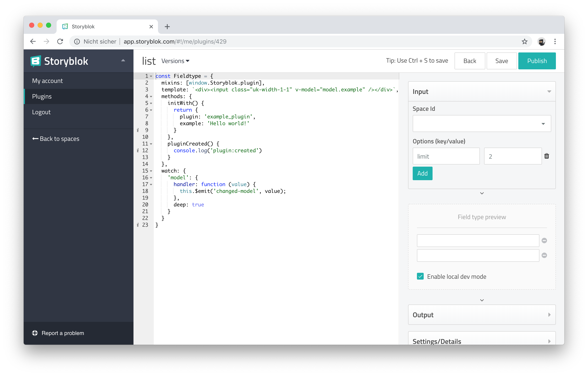The height and width of the screenshot is (376, 588).
Task: Click the Publish button
Action: click(537, 60)
